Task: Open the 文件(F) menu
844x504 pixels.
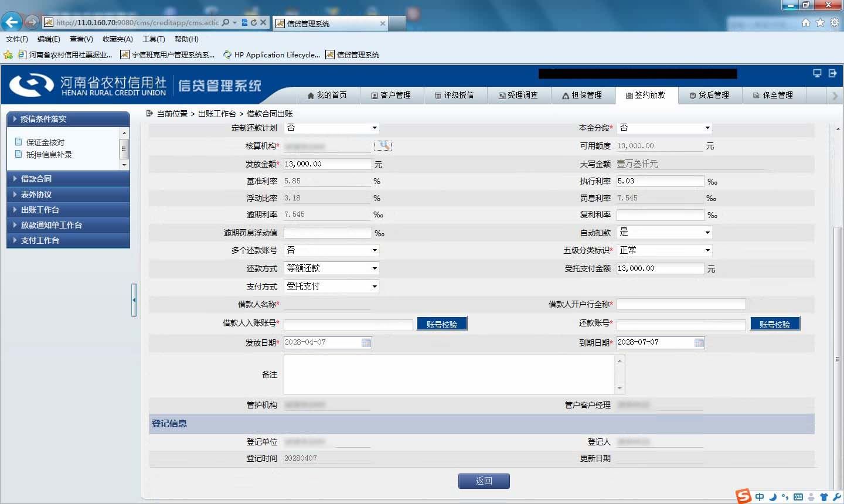Action: pos(17,39)
